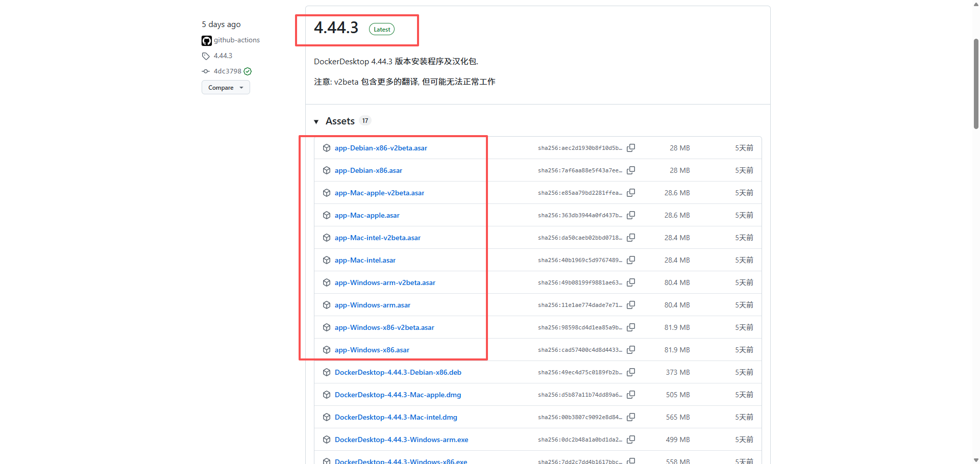The width and height of the screenshot is (980, 464).
Task: Click package icon of app-Debian-x86-v2beta.asar
Action: 327,148
